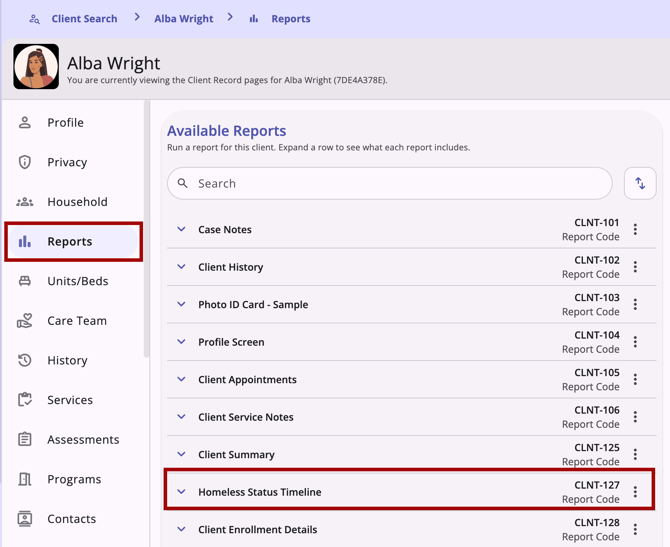Click the sidebar vertical scrollbar
Image resolution: width=670 pixels, height=547 pixels.
(147, 229)
